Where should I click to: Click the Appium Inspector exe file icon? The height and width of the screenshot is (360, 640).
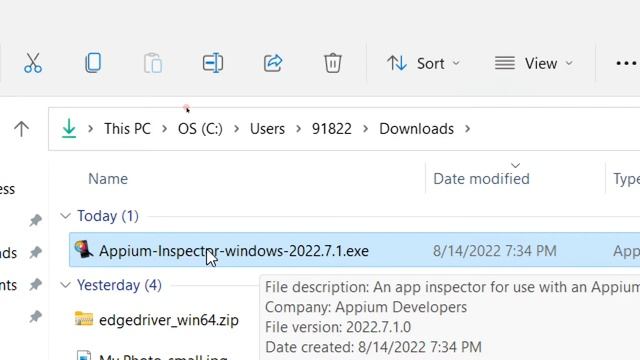[x=84, y=249]
